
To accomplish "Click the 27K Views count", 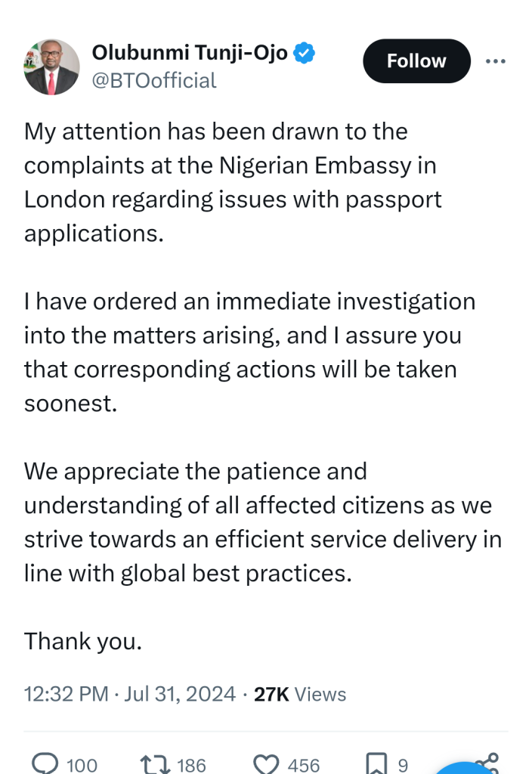I will pyautogui.click(x=300, y=694).
